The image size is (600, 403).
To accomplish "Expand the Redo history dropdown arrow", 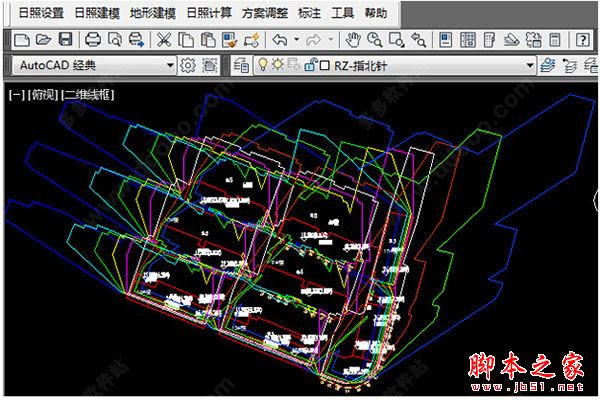I will pyautogui.click(x=331, y=39).
